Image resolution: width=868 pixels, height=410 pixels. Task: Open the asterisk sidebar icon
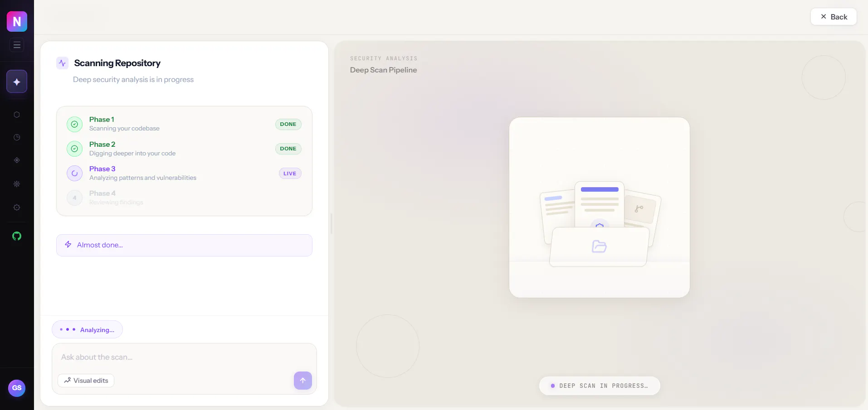tap(17, 184)
